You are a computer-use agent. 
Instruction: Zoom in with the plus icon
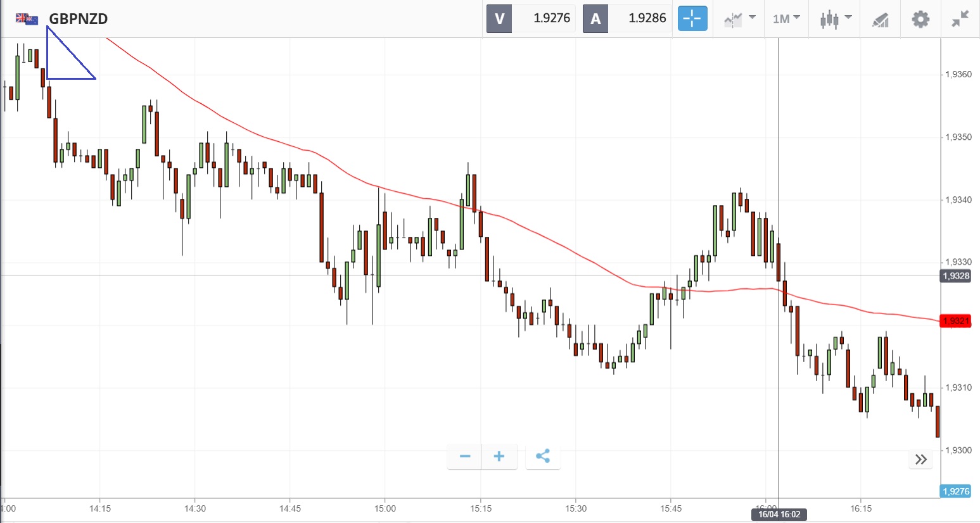[499, 457]
